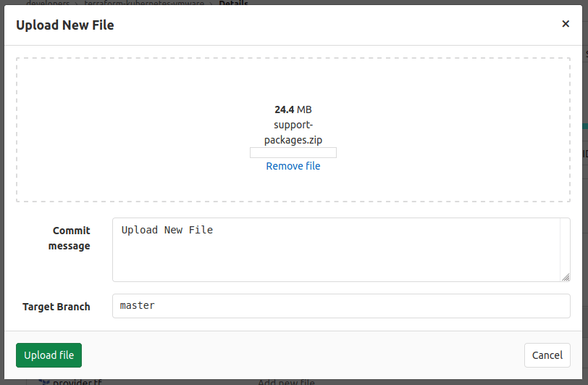The image size is (588, 385).
Task: Click the Remove file link
Action: point(293,166)
